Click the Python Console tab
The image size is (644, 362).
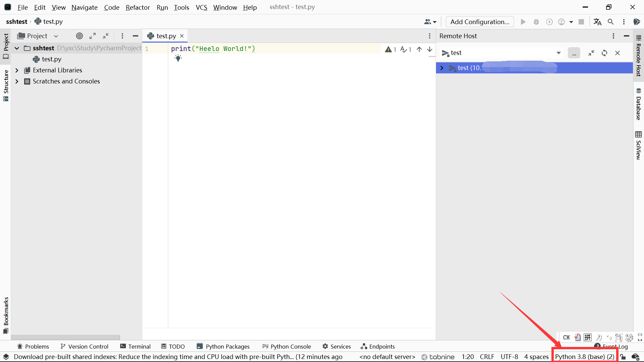pos(290,347)
